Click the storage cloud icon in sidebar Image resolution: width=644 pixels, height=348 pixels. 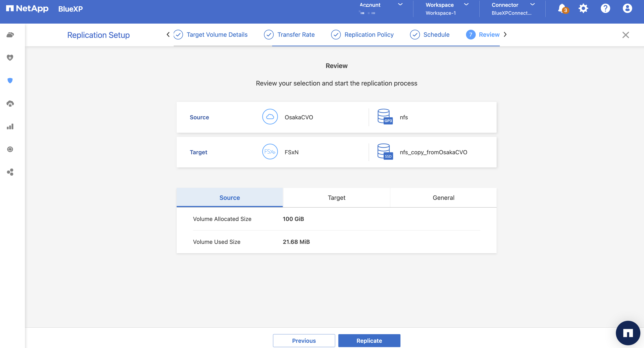[x=10, y=35]
